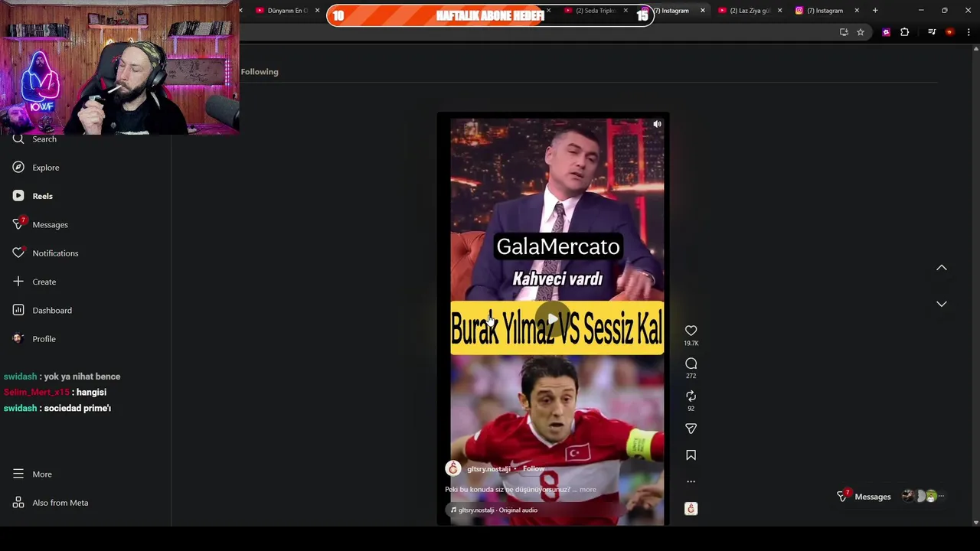The width and height of the screenshot is (980, 551).
Task: Open Notifications heart icon
Action: pyautogui.click(x=18, y=253)
